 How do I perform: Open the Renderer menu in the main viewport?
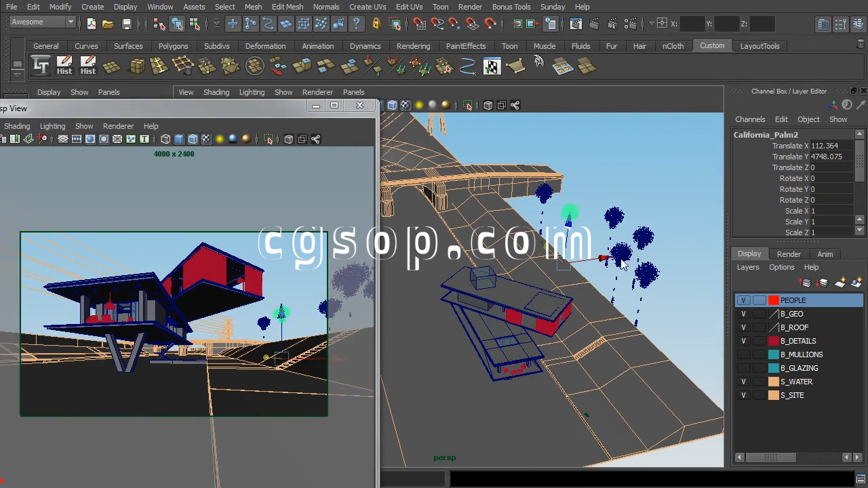click(x=317, y=92)
